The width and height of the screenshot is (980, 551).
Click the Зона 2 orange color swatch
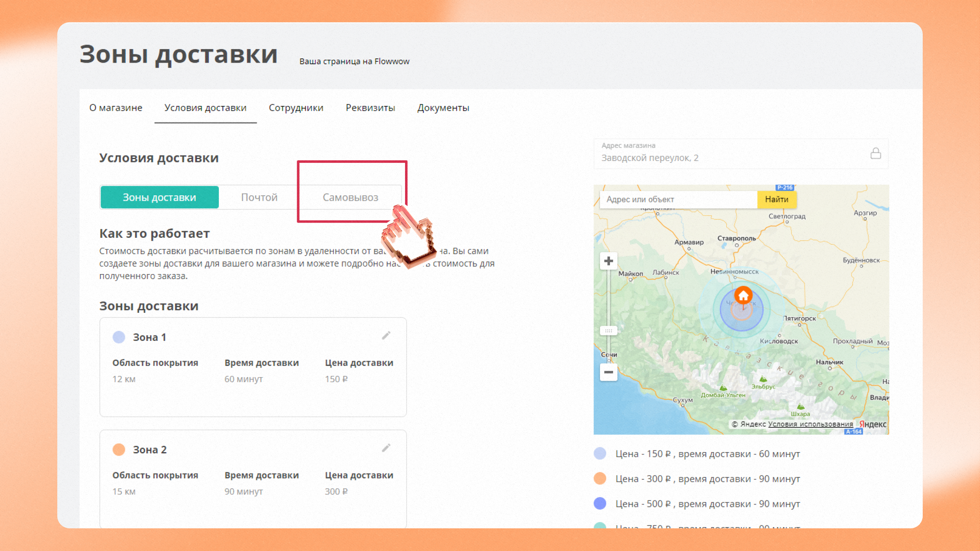(119, 450)
